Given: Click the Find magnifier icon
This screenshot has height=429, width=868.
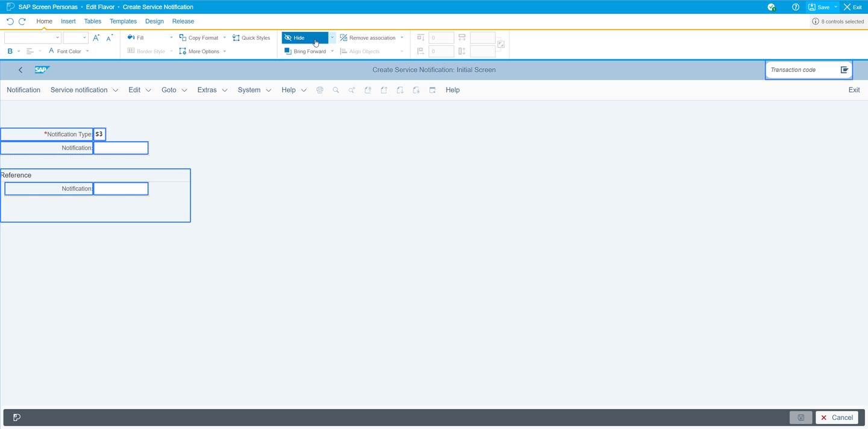Looking at the screenshot, I should (x=336, y=90).
